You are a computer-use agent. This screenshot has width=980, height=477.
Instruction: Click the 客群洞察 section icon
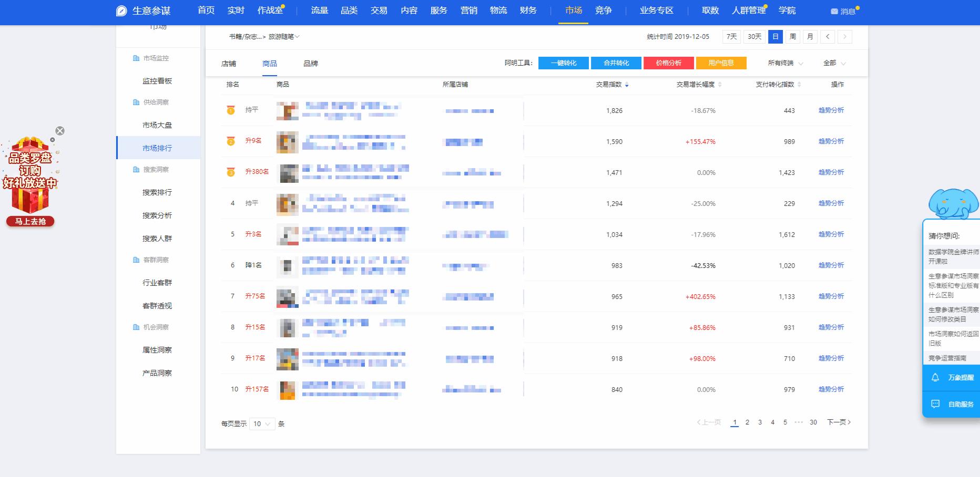click(x=136, y=260)
